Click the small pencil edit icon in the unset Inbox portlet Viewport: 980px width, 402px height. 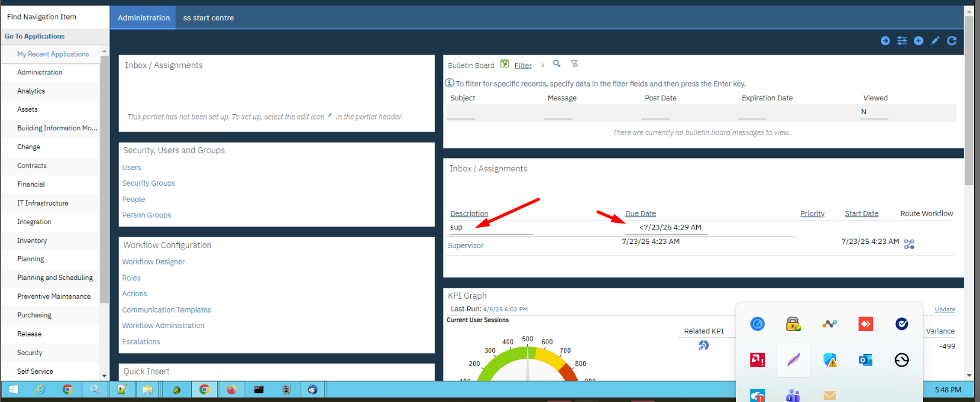(x=330, y=115)
